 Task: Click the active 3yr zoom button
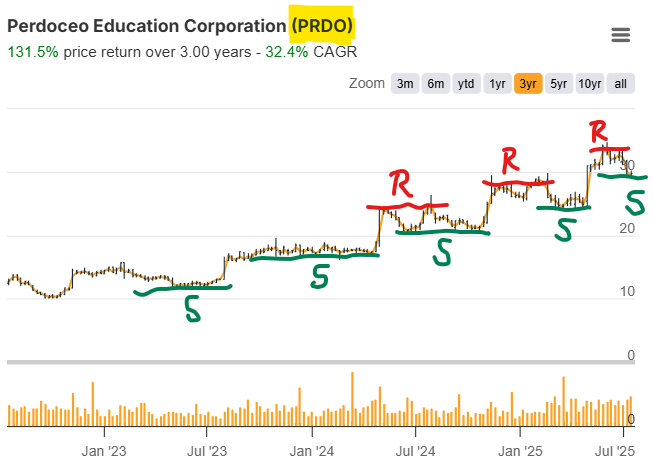coord(528,84)
